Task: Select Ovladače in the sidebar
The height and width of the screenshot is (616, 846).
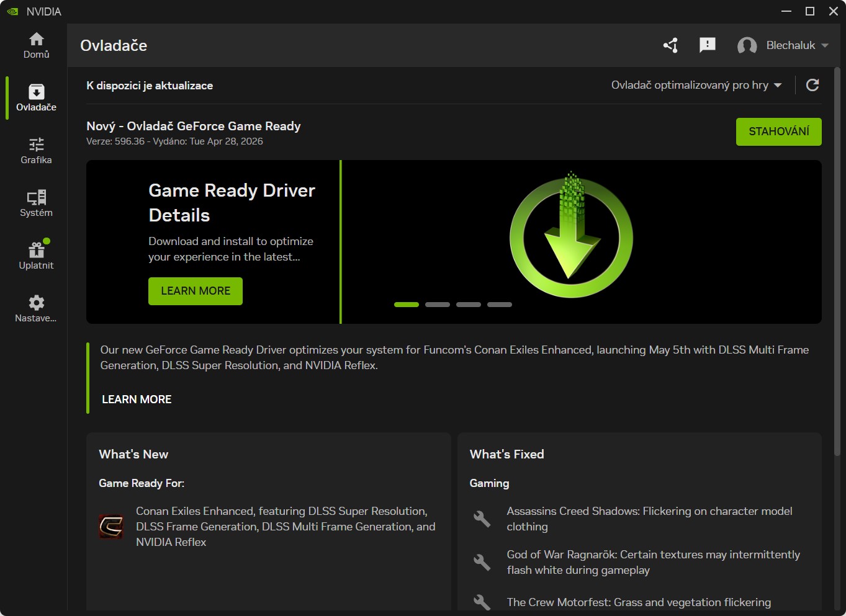Action: click(x=36, y=98)
